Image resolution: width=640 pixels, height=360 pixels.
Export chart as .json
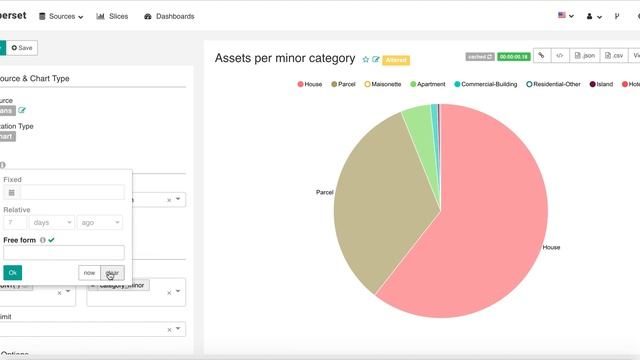tap(584, 55)
